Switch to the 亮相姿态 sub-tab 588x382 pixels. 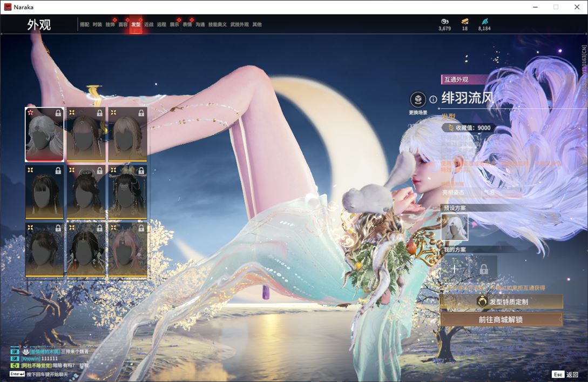[x=454, y=192]
